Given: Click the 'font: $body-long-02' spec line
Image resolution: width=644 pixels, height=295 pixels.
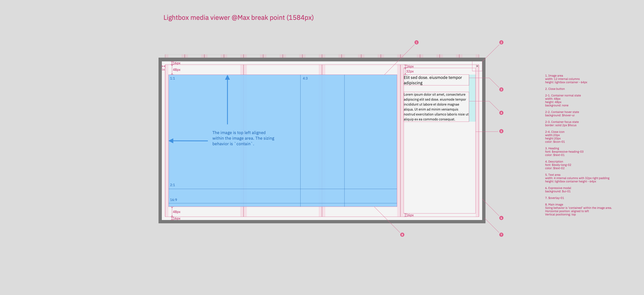Looking at the screenshot, I should click(x=558, y=165).
